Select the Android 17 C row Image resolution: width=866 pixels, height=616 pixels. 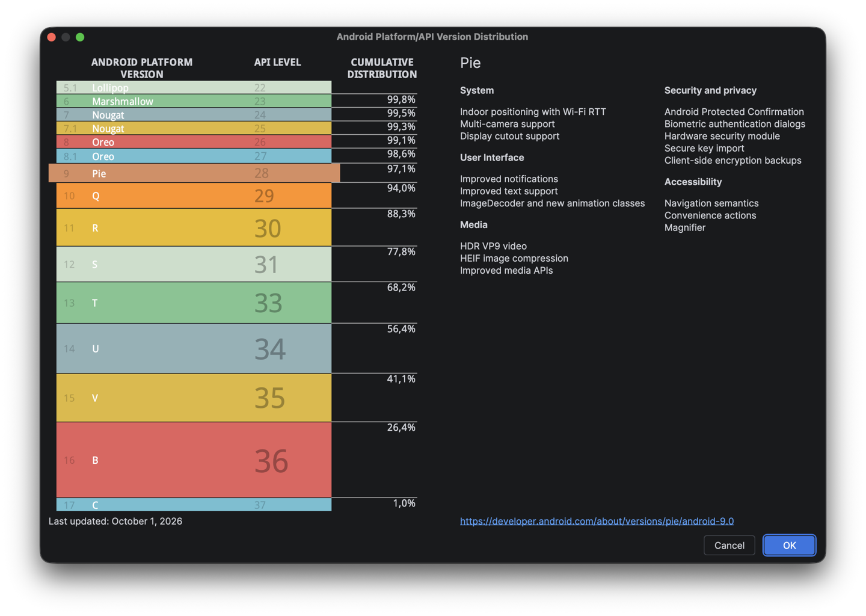(x=194, y=505)
